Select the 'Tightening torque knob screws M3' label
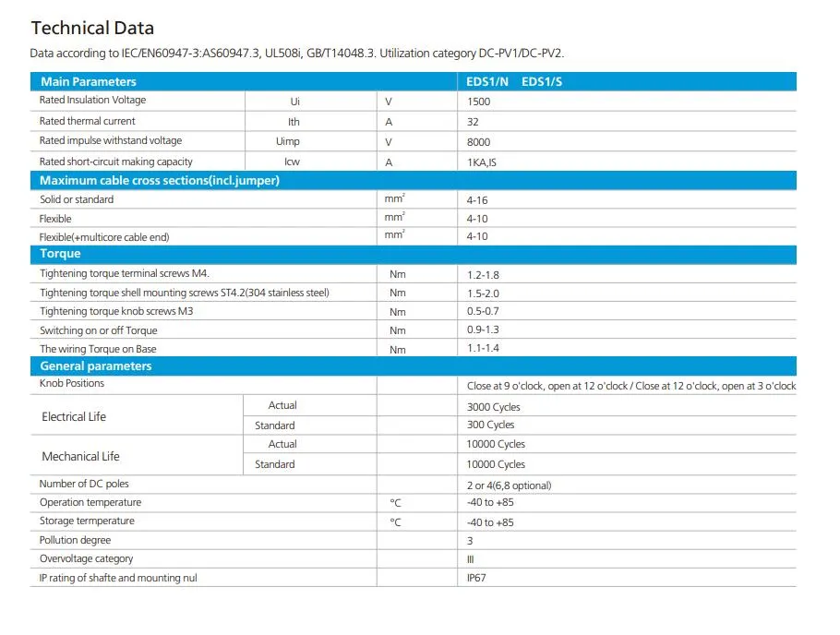The image size is (840, 635). (x=116, y=312)
